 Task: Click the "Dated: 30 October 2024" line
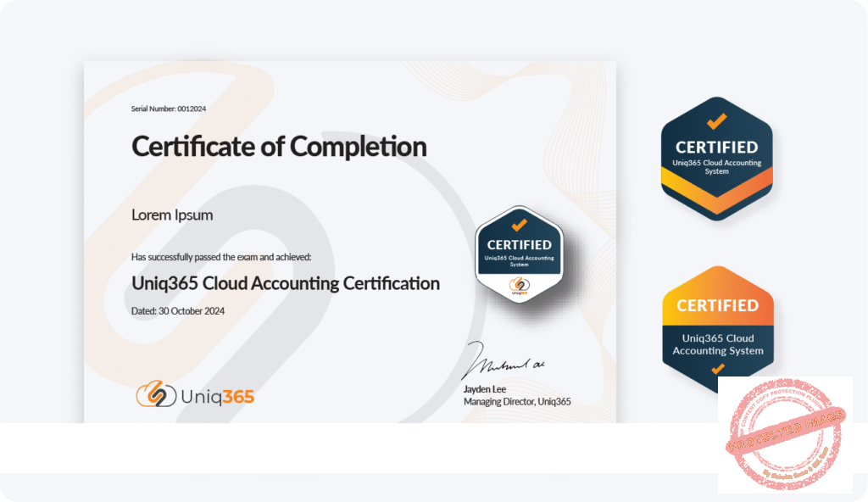click(178, 311)
